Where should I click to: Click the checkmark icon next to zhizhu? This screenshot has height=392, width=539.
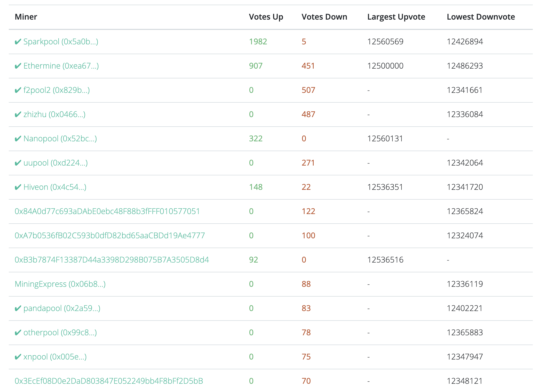pos(18,114)
